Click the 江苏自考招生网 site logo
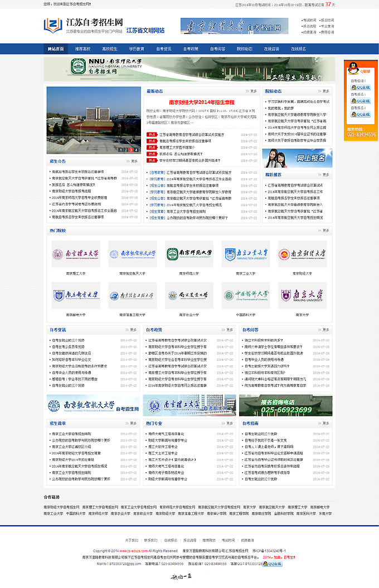The image size is (379, 588). tap(83, 26)
